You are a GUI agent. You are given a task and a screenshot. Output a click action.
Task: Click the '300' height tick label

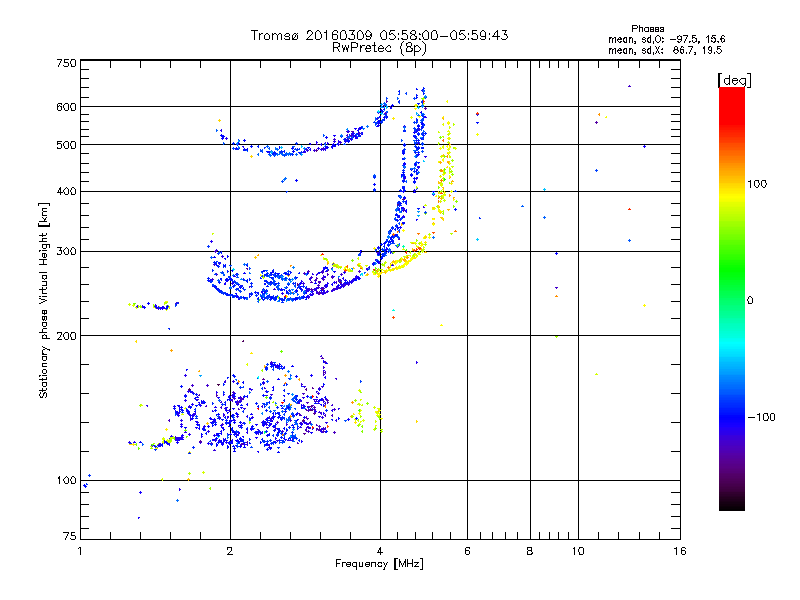tap(66, 252)
